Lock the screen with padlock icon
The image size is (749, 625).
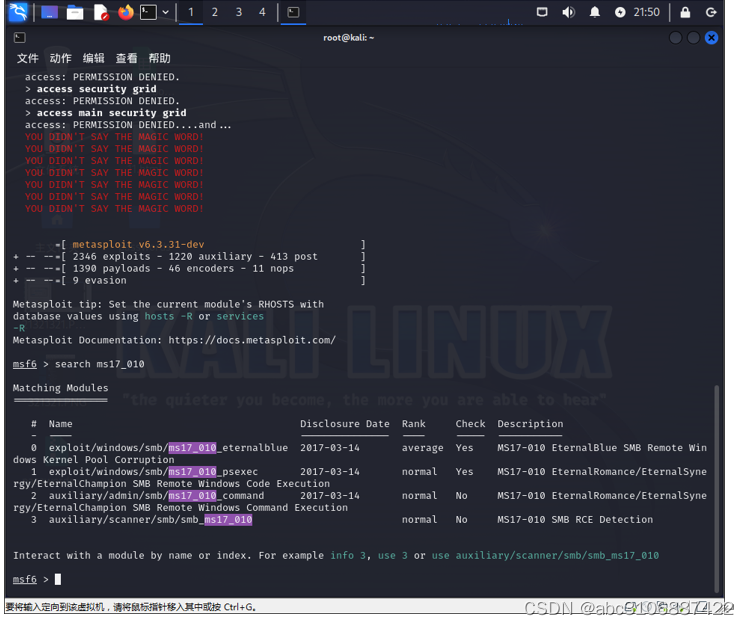(685, 12)
